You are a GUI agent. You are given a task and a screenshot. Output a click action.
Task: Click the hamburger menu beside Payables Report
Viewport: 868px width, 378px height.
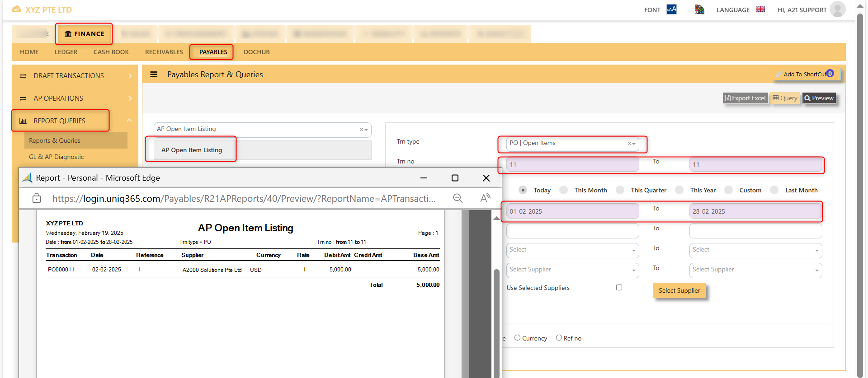pyautogui.click(x=154, y=75)
